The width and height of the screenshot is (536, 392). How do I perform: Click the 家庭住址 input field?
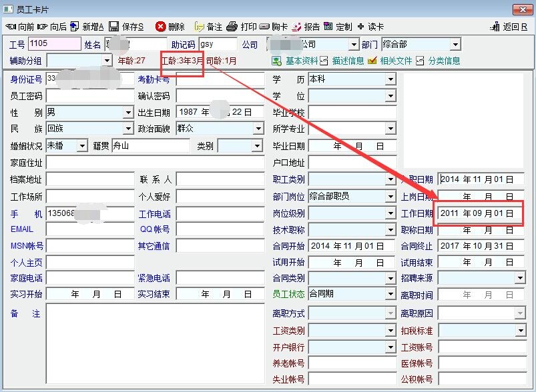point(155,163)
